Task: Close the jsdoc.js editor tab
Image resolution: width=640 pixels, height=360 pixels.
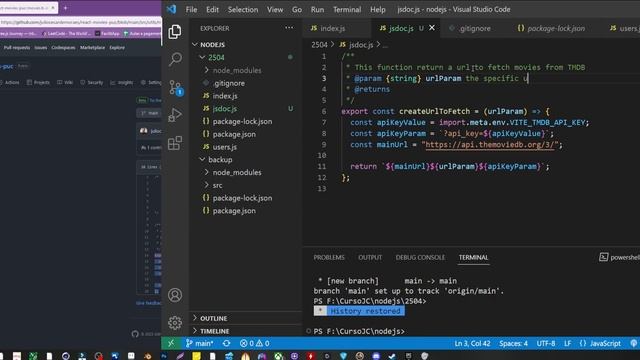Action: coord(432,28)
